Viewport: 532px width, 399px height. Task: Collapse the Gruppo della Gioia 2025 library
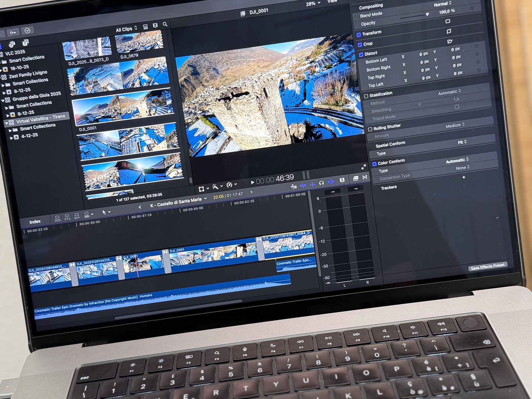tap(3, 100)
